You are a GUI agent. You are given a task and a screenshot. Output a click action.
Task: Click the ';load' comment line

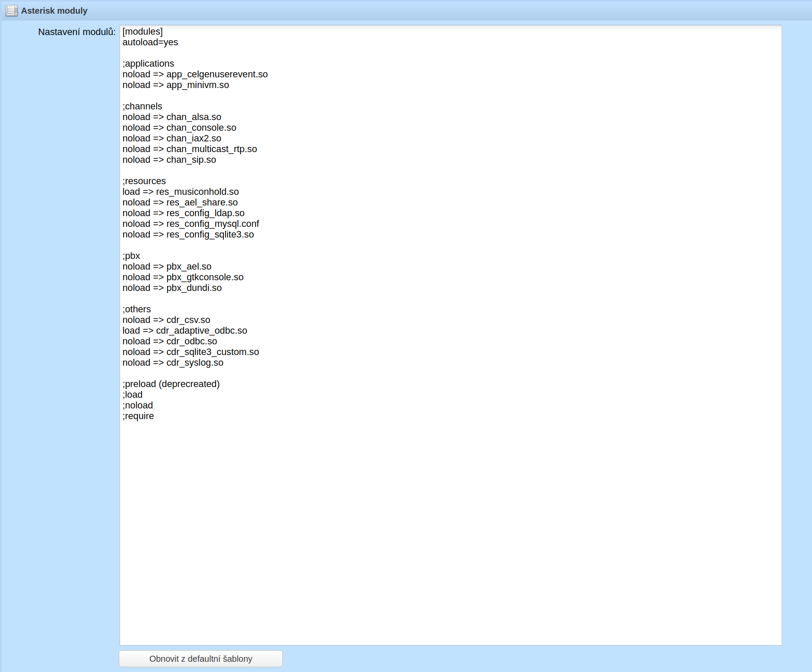click(132, 395)
